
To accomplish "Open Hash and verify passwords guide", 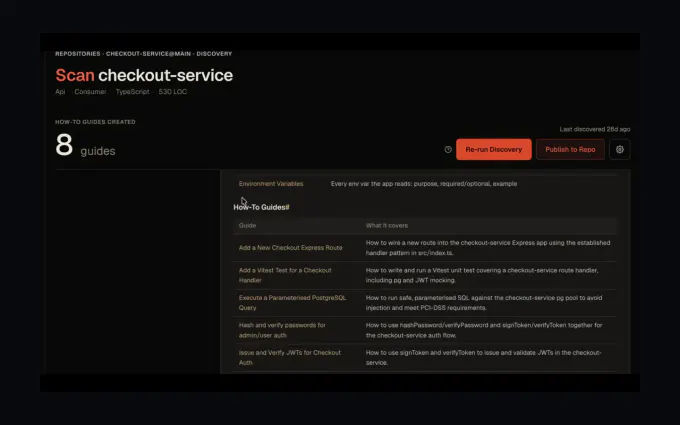I will coord(282,330).
